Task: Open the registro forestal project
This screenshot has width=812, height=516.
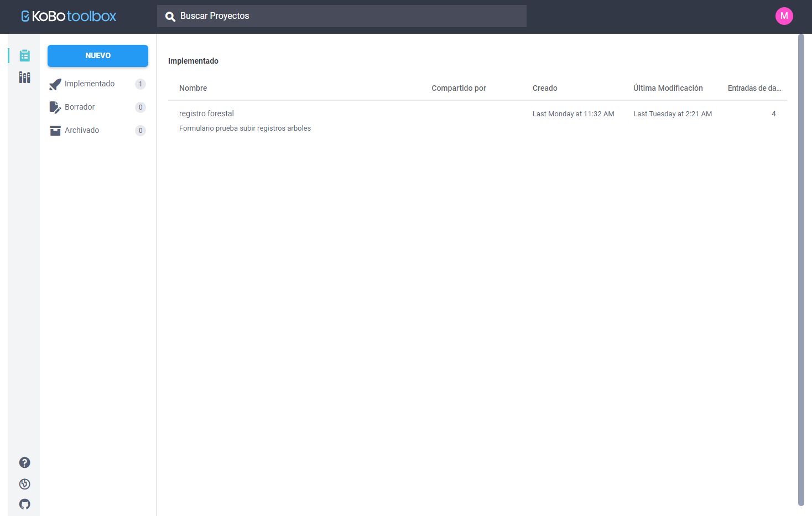Action: [206, 113]
